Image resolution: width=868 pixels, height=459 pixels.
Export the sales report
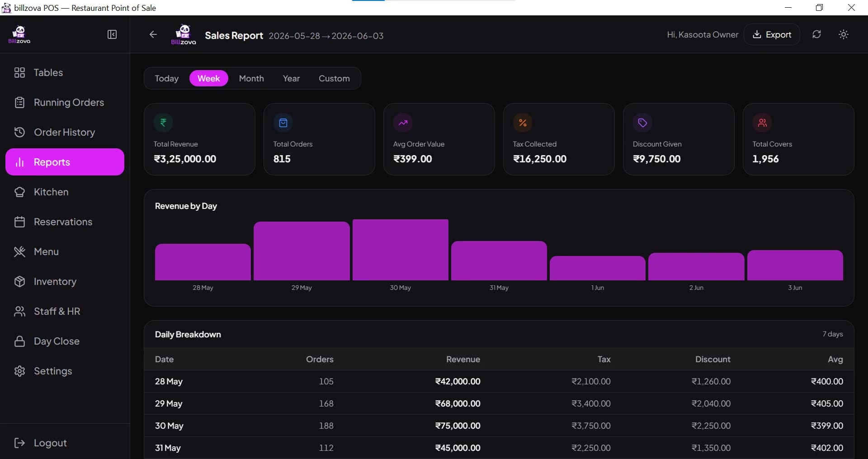pyautogui.click(x=772, y=34)
